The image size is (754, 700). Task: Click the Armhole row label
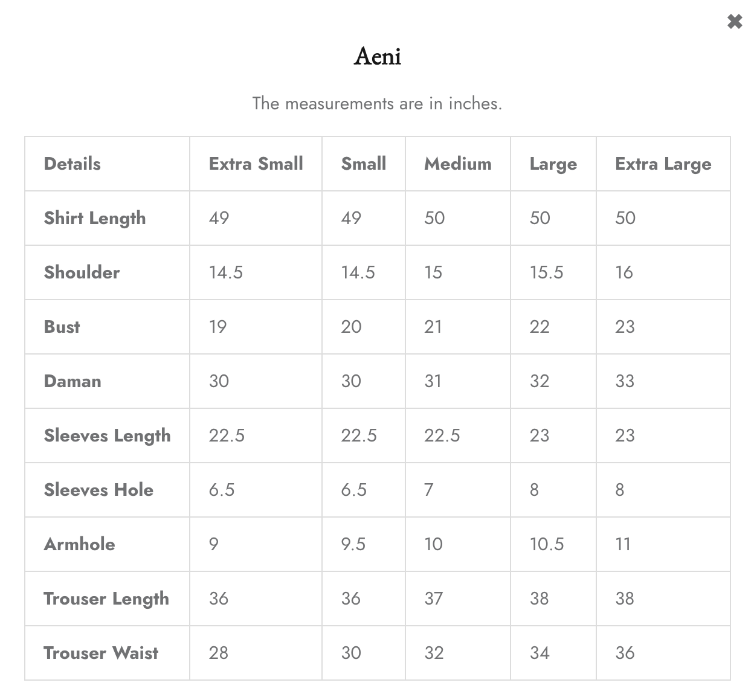80,544
